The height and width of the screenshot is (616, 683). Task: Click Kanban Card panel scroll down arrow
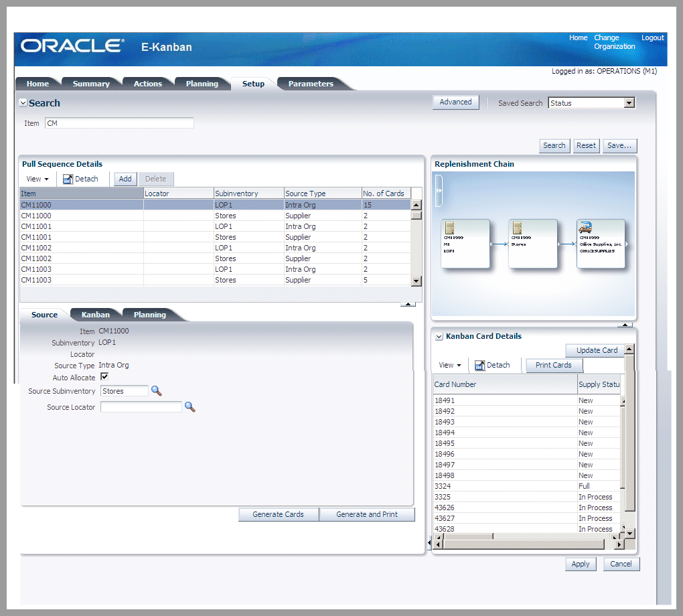[630, 533]
